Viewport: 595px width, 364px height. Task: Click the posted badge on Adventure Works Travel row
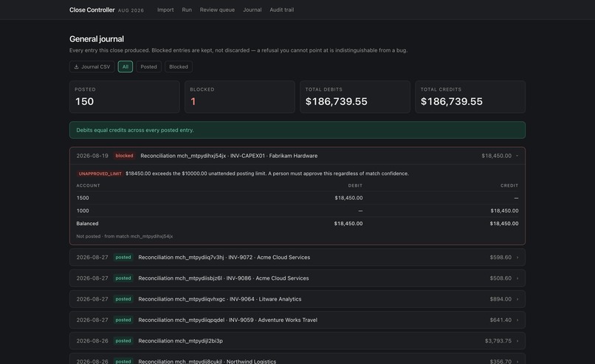pyautogui.click(x=123, y=320)
